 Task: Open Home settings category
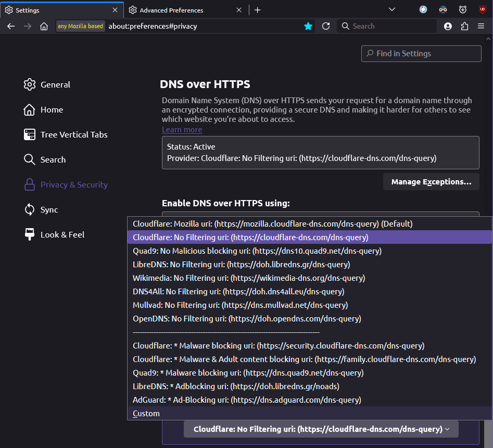coord(43,109)
